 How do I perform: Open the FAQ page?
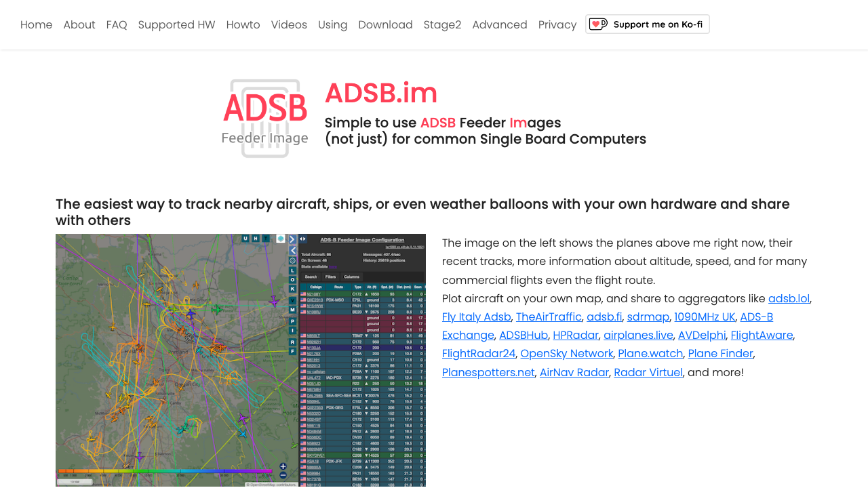(x=117, y=25)
